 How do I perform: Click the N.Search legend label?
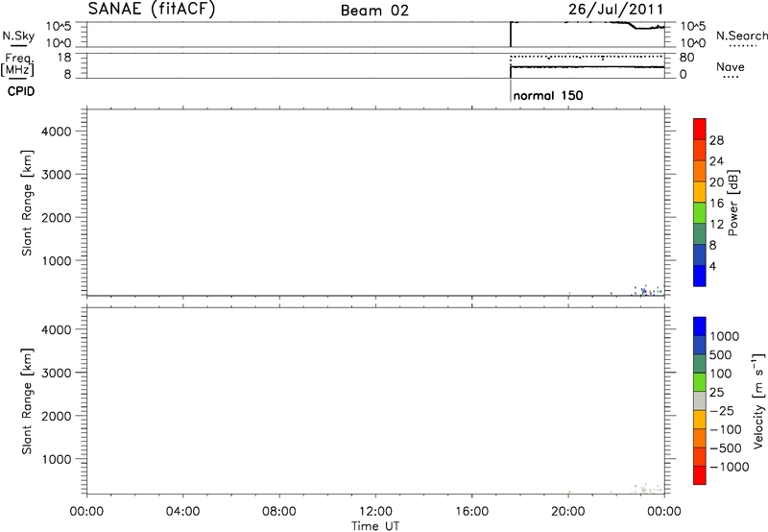(x=741, y=36)
